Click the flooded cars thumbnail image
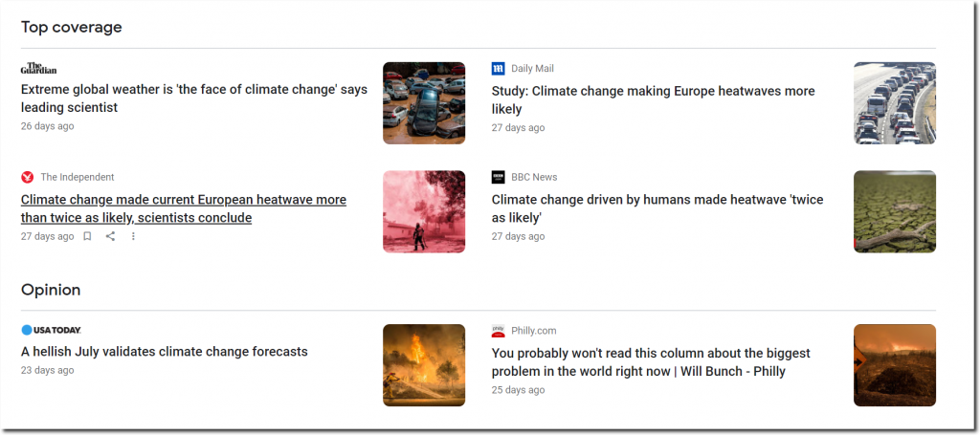The width and height of the screenshot is (980, 435). pos(424,103)
